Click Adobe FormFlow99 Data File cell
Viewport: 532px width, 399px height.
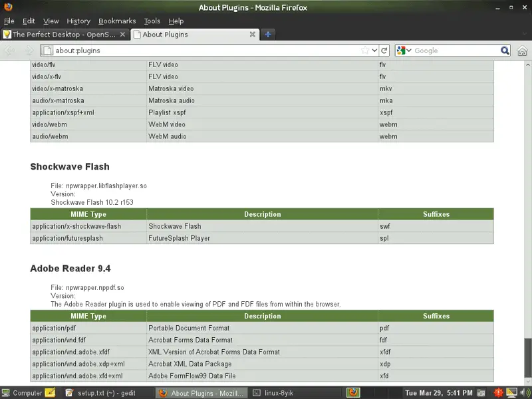tap(262, 376)
